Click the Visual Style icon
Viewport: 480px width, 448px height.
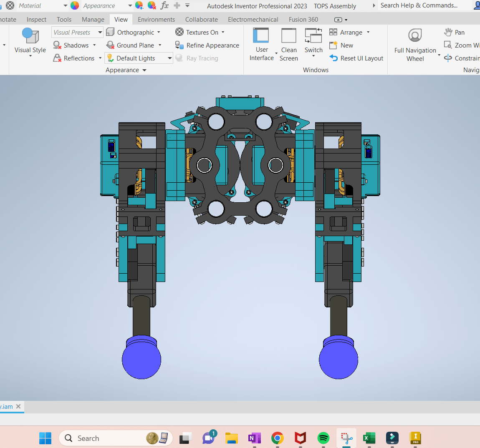(30, 35)
